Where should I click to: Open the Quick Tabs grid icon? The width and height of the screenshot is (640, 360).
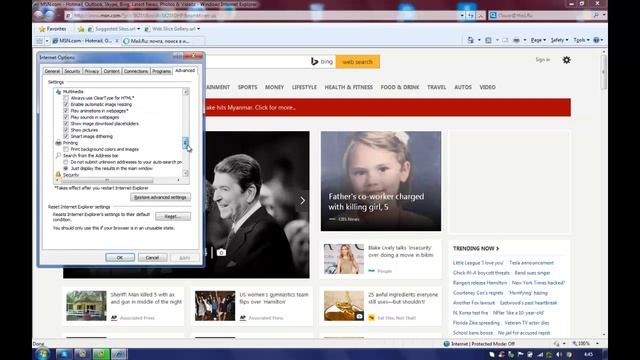pyautogui.click(x=40, y=41)
